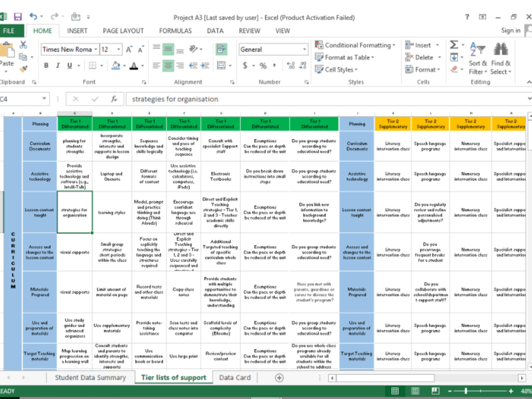Decrease font size with small A
This screenshot has height=399, width=532.
[140, 49]
